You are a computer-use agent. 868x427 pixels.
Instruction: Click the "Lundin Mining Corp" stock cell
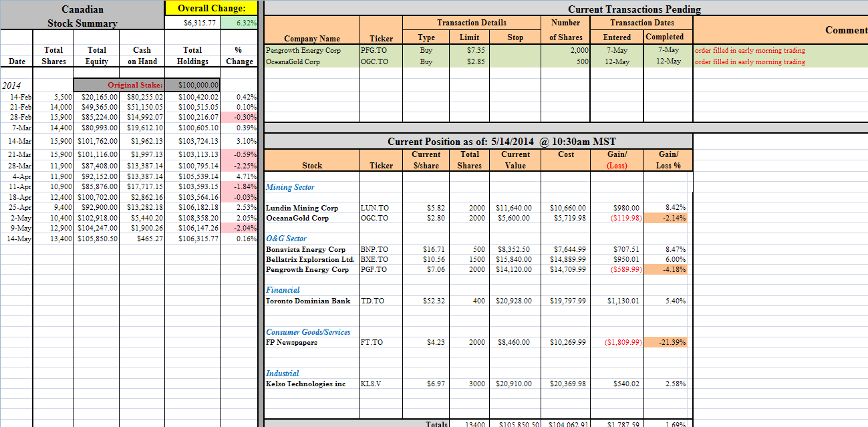click(312, 208)
